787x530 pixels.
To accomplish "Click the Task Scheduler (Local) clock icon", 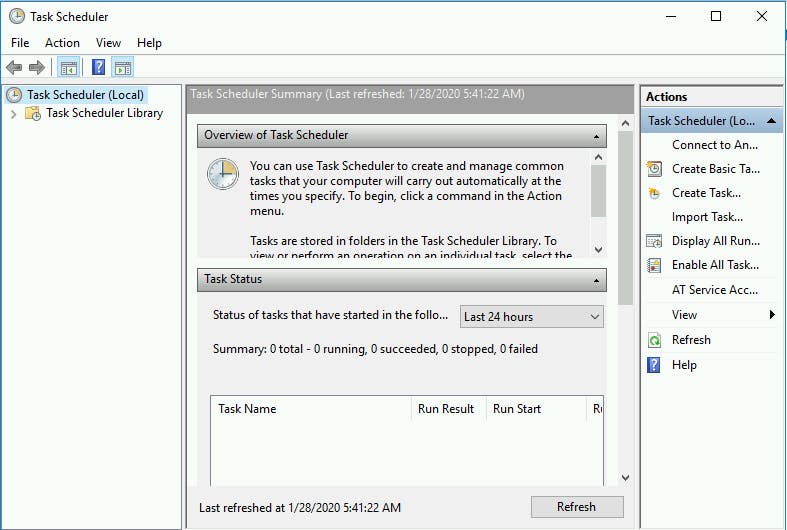I will pyautogui.click(x=14, y=95).
